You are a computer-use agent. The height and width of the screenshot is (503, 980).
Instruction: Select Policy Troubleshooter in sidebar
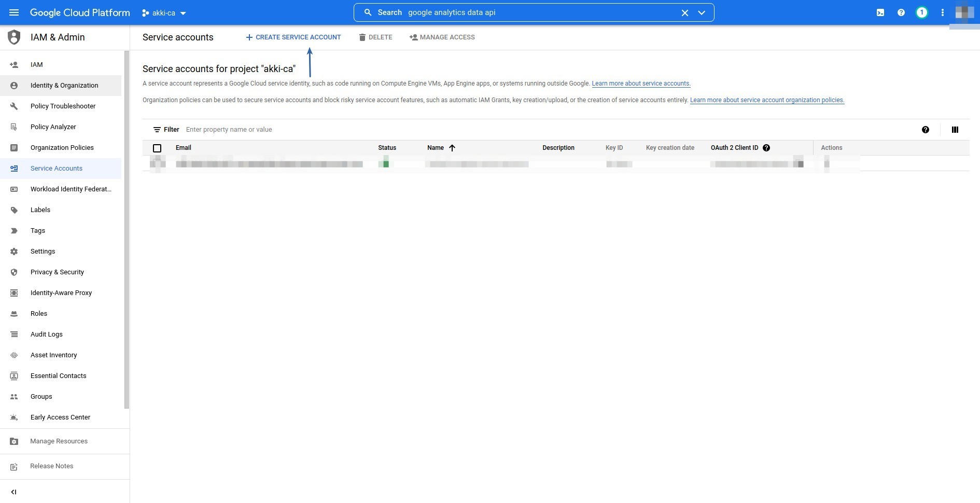63,106
